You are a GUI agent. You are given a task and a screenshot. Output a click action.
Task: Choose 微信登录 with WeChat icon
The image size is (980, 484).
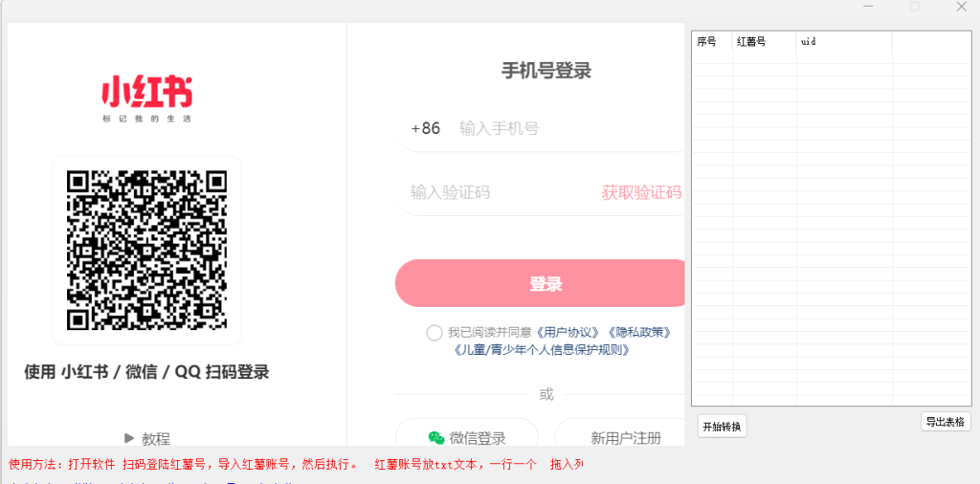click(467, 438)
